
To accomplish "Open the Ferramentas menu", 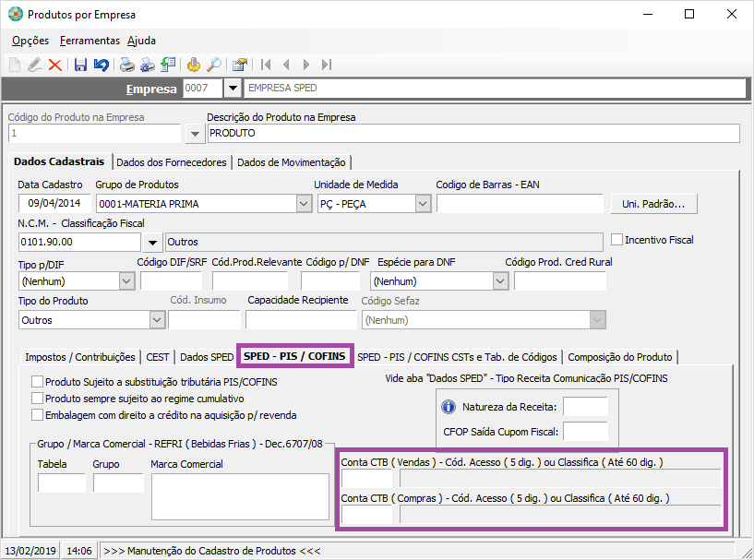I will click(90, 41).
